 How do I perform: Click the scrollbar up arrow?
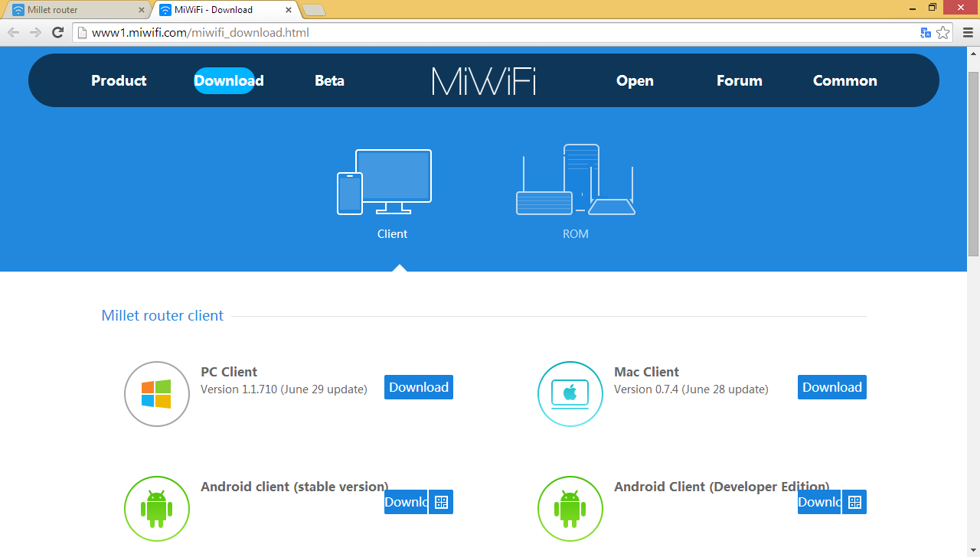click(x=974, y=52)
